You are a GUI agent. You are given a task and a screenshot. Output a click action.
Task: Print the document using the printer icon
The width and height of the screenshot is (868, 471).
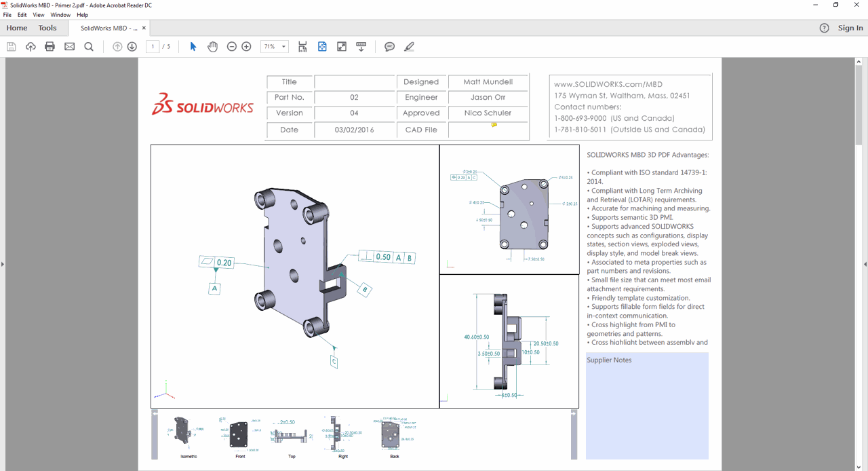coord(50,47)
